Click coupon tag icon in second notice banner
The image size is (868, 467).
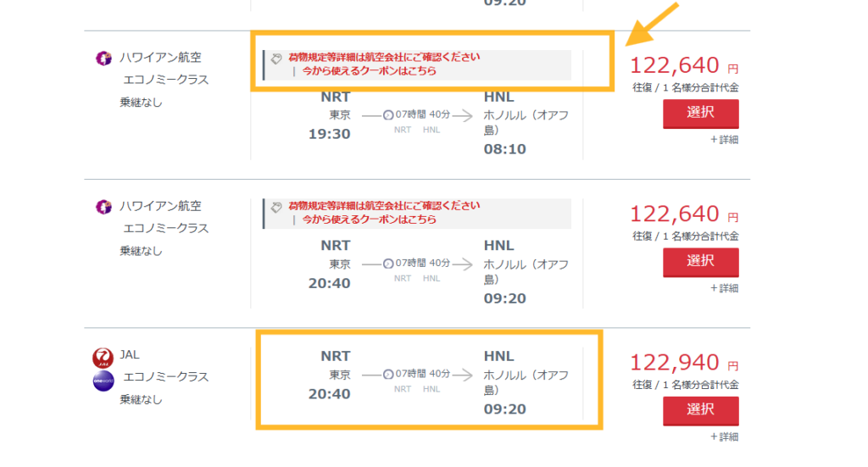pyautogui.click(x=276, y=207)
